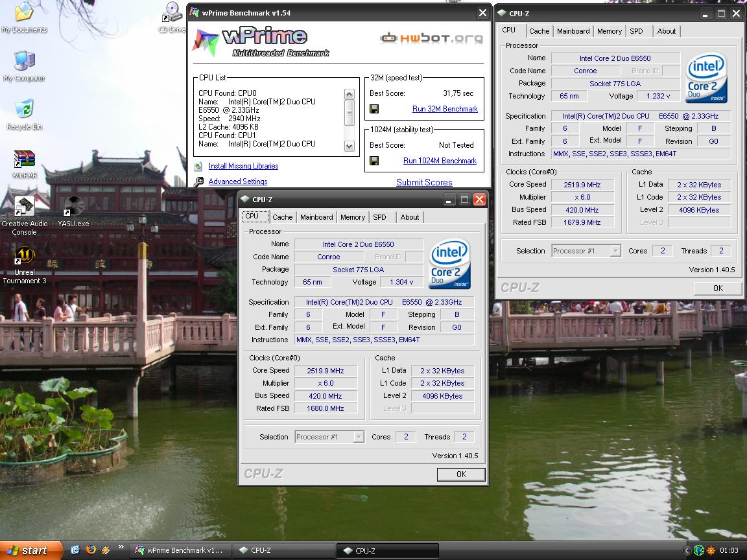Open the Processor #1 selection dropdown in front CPU-Z
This screenshot has height=560, width=747.
pos(359,437)
